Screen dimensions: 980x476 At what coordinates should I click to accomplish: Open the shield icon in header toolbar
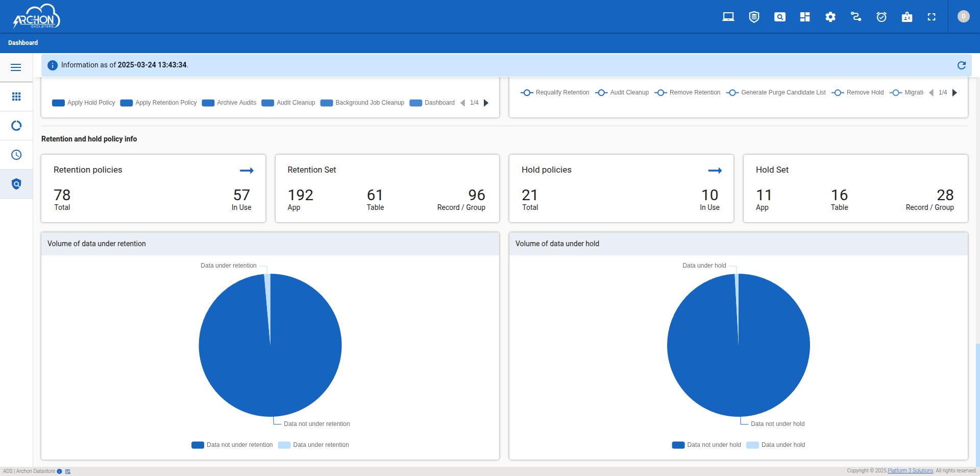click(754, 17)
